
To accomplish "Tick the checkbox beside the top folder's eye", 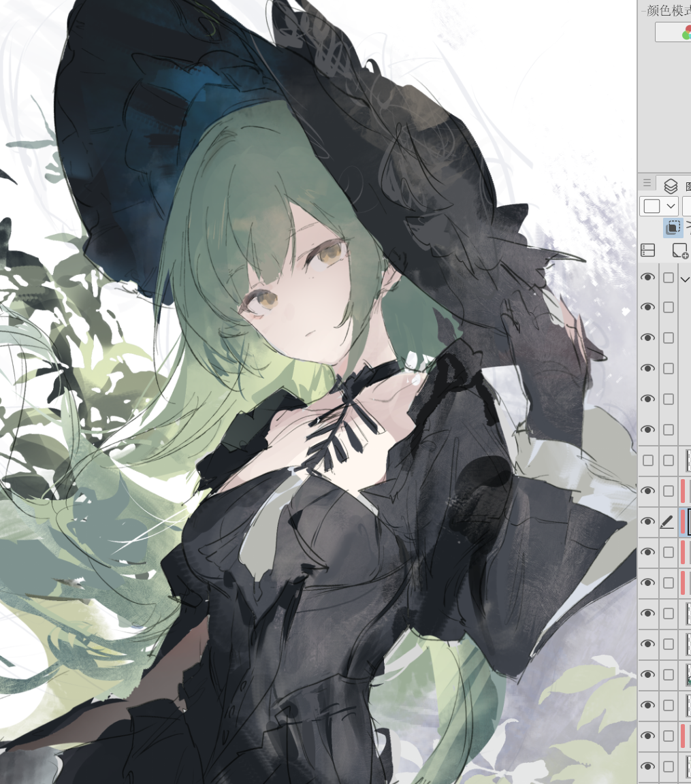I will tap(669, 278).
